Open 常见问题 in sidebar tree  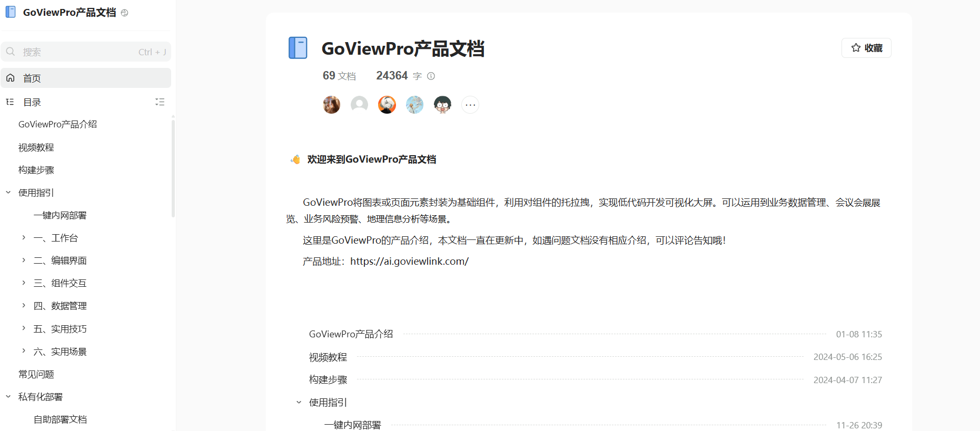[36, 374]
